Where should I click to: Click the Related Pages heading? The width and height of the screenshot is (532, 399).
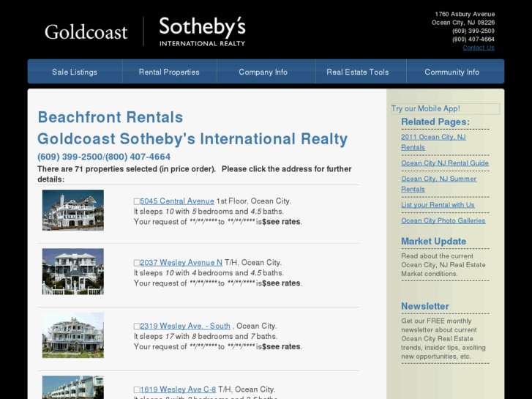tap(435, 122)
